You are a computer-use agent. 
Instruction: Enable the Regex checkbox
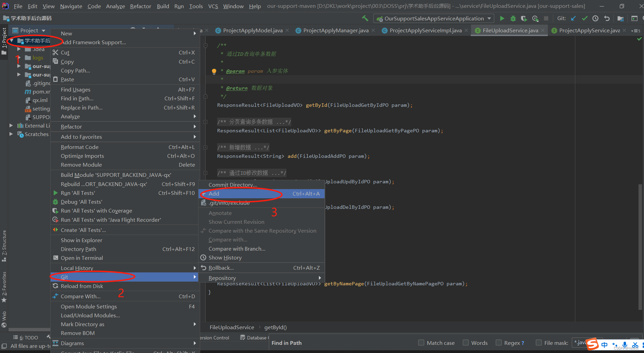click(x=499, y=343)
